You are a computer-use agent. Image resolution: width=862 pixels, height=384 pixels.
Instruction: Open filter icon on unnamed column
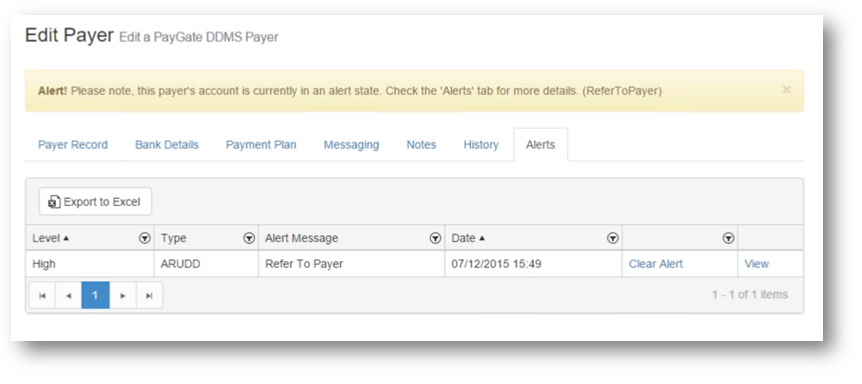click(x=728, y=238)
